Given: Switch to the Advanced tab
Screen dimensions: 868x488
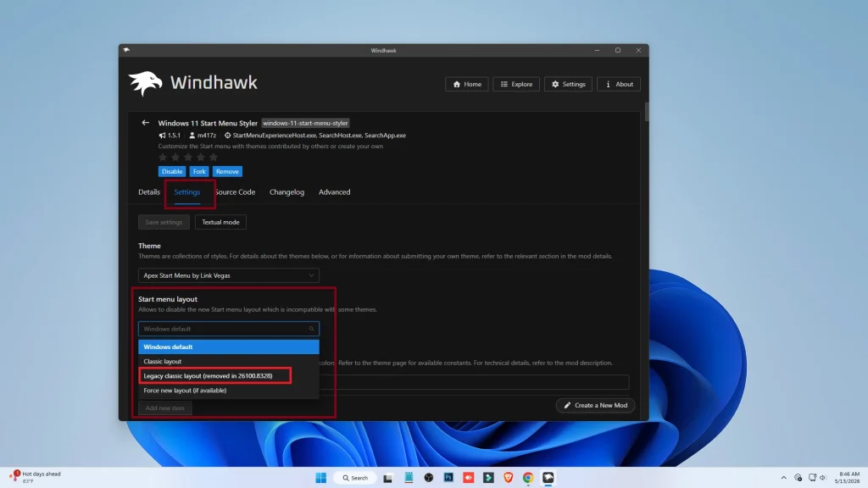Looking at the screenshot, I should click(334, 192).
